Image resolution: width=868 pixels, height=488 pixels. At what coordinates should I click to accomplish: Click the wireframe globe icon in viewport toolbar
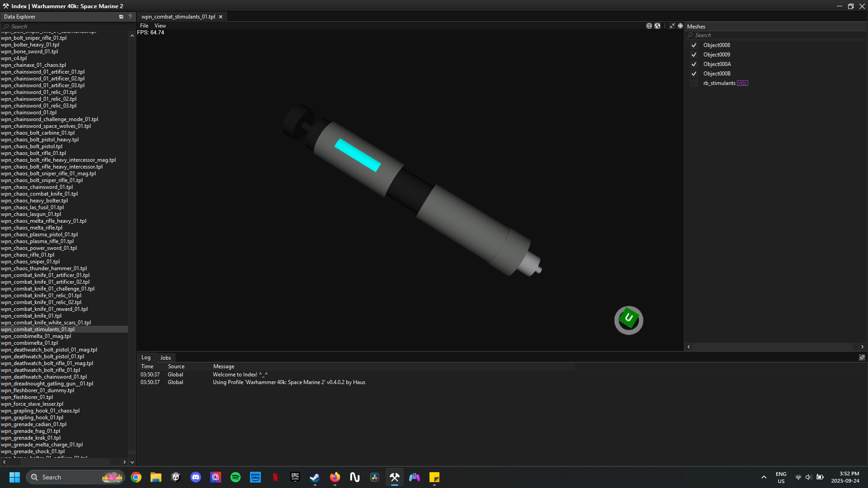(x=649, y=26)
